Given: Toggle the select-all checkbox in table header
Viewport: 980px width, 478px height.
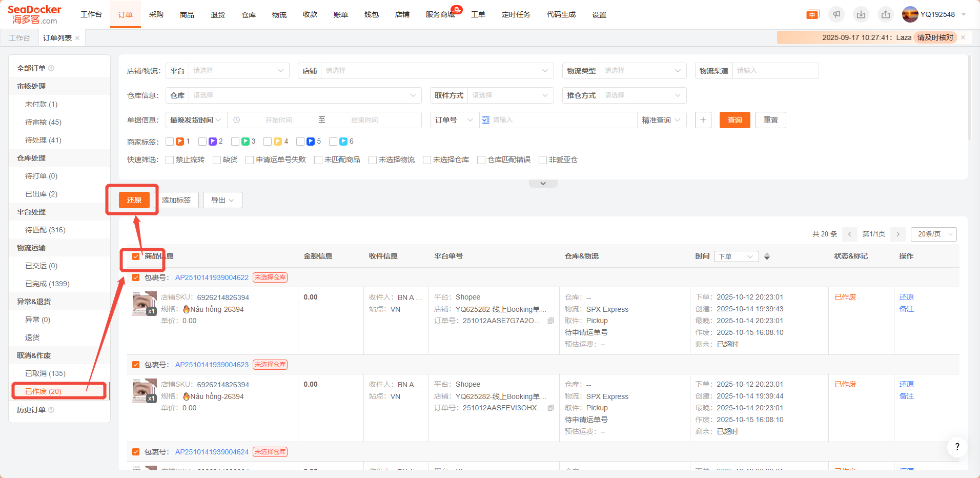Looking at the screenshot, I should tap(136, 256).
